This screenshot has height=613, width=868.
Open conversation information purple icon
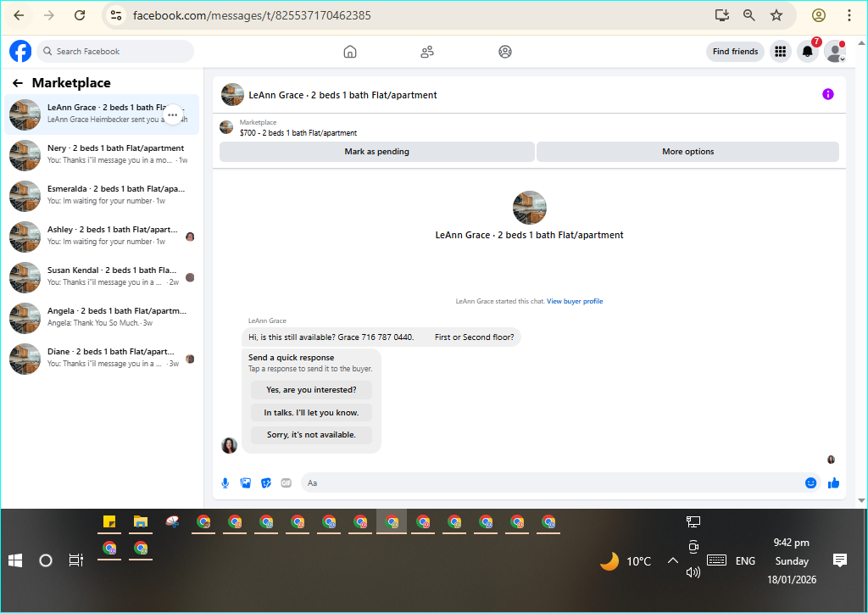click(x=827, y=94)
